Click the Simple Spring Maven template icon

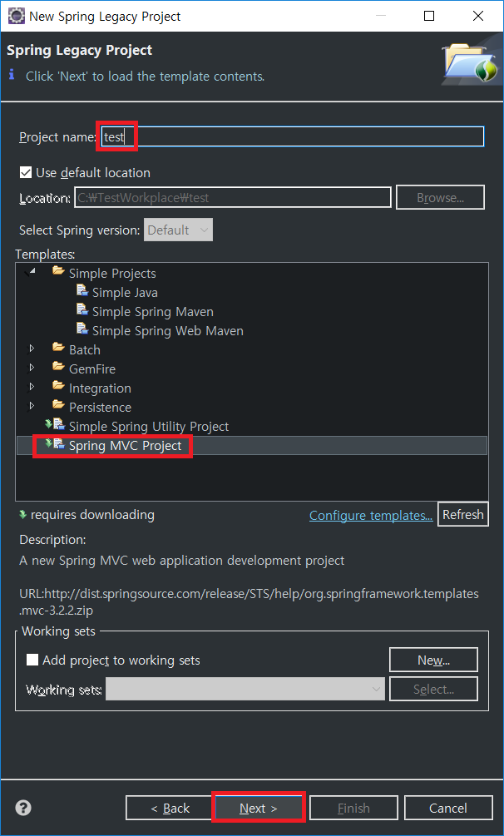[x=82, y=311]
